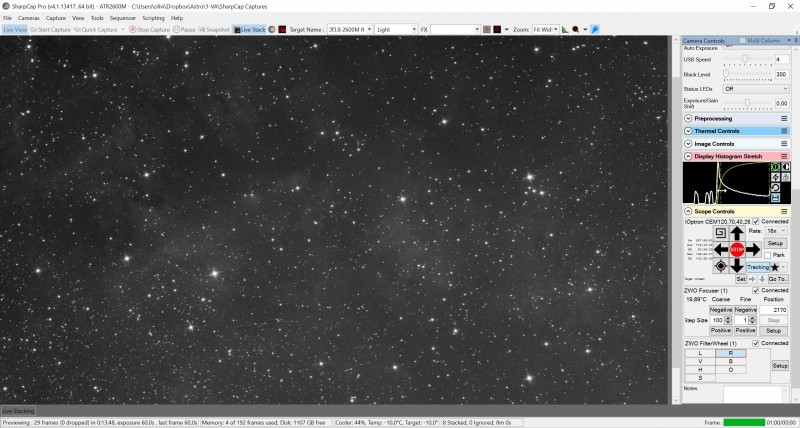The height and width of the screenshot is (428, 800).
Task: Open the Light frame type dropdown
Action: tap(414, 30)
